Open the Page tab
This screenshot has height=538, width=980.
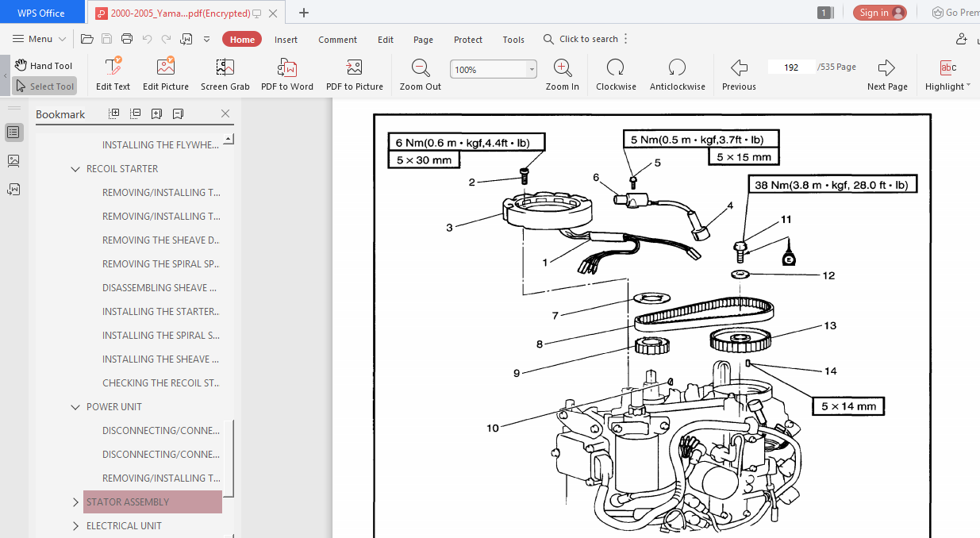point(424,40)
